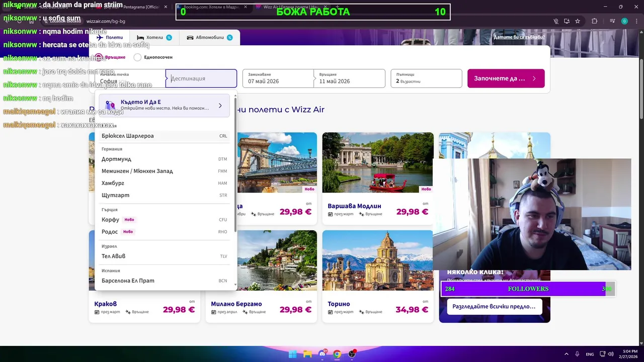This screenshot has height=362, width=644.
Task: Open the Chrome profile avatar
Action: 624,21
